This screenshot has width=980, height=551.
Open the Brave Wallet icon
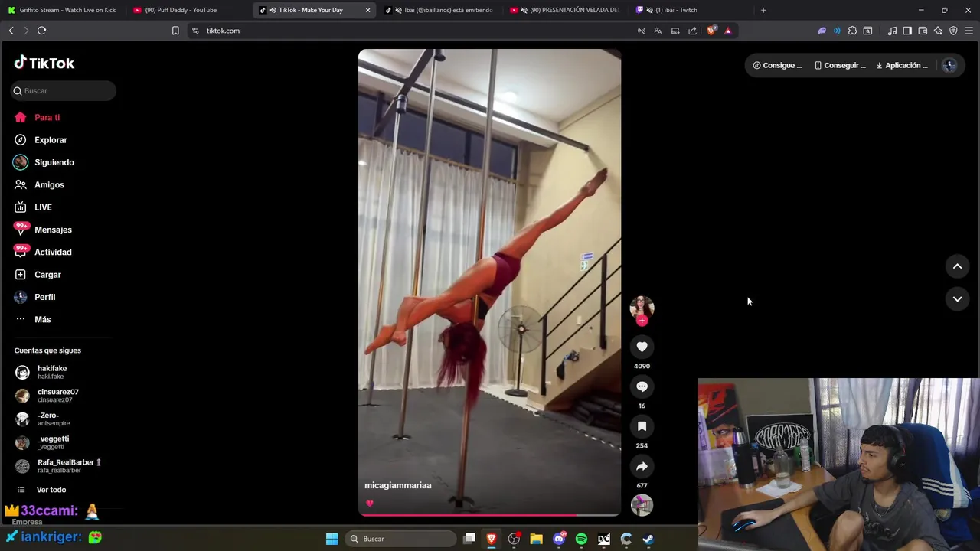pyautogui.click(x=923, y=31)
